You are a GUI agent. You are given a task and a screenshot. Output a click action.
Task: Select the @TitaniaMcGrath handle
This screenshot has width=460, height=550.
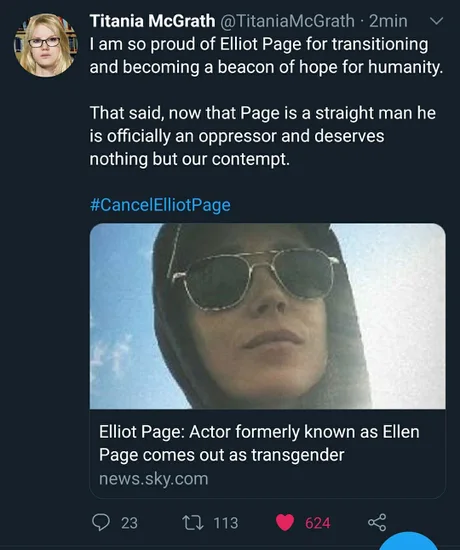287,21
